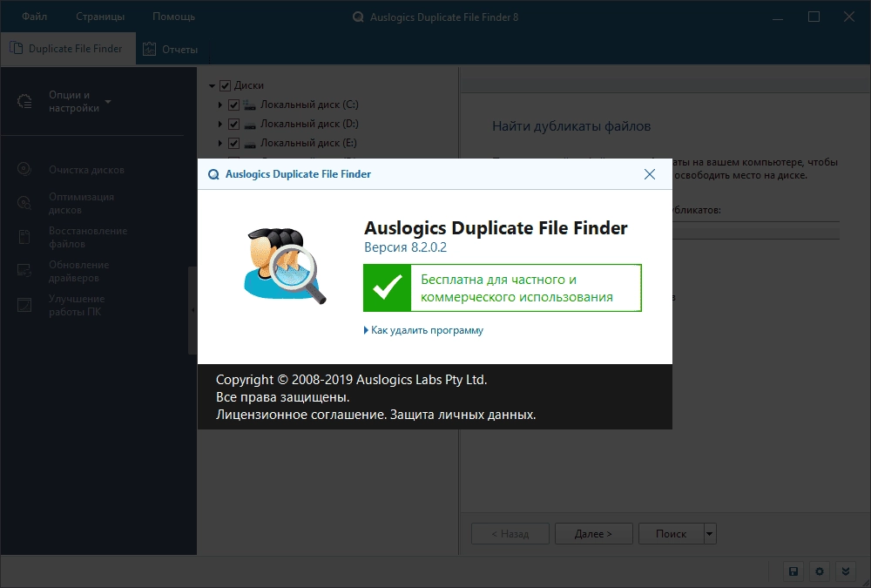
Task: Click the duplicate users magnifier logo
Action: [x=285, y=265]
